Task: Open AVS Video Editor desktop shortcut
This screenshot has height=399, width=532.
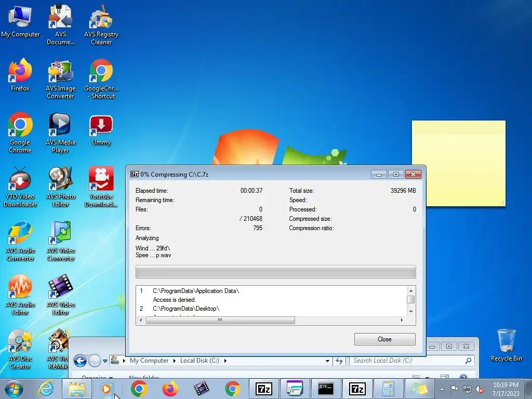Action: point(60,295)
